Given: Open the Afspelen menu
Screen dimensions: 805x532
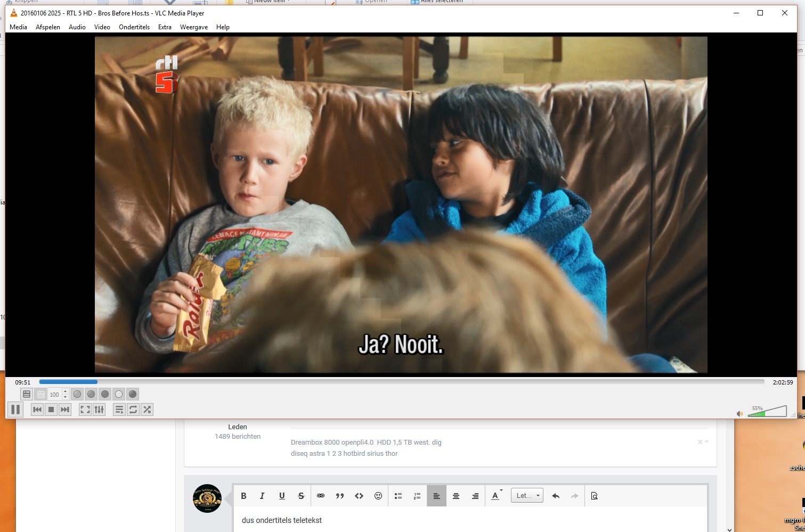Looking at the screenshot, I should (x=48, y=27).
